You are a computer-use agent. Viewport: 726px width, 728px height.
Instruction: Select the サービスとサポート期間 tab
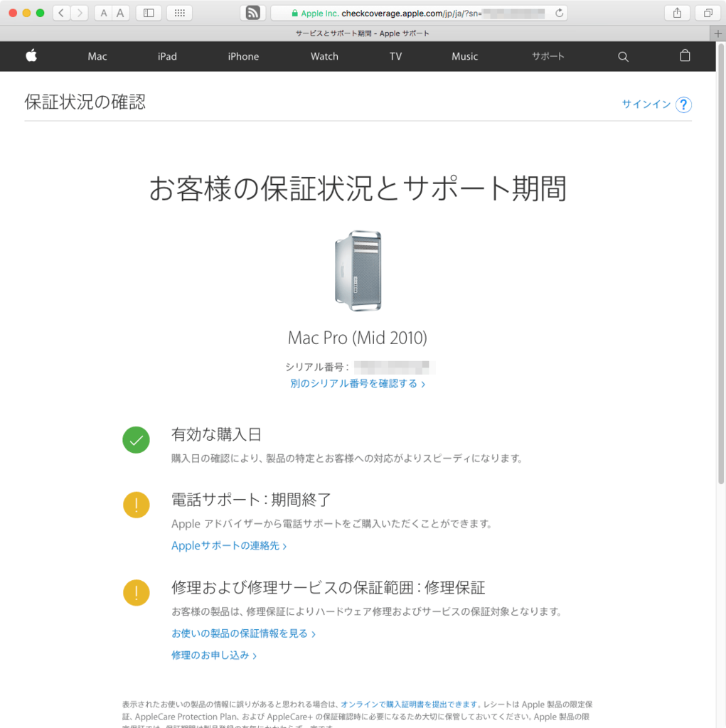[x=356, y=33]
